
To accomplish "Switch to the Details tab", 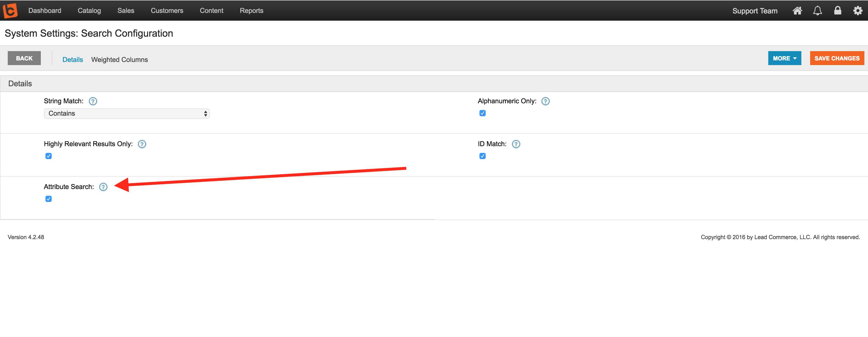I will point(73,60).
